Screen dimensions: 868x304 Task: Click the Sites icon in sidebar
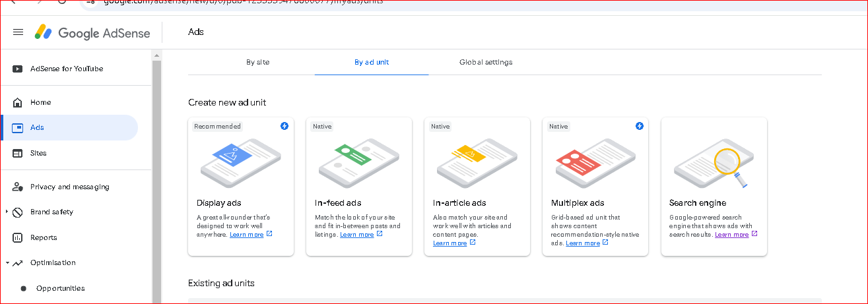[x=18, y=153]
